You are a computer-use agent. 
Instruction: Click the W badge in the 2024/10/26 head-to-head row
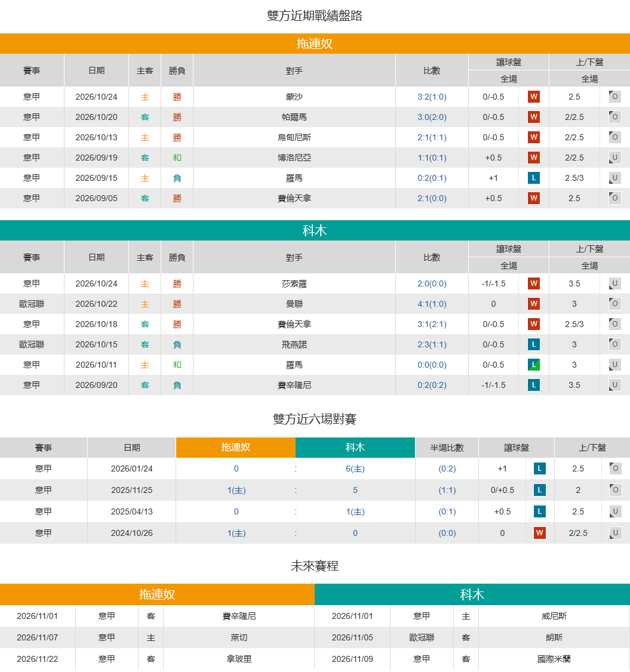(x=539, y=533)
